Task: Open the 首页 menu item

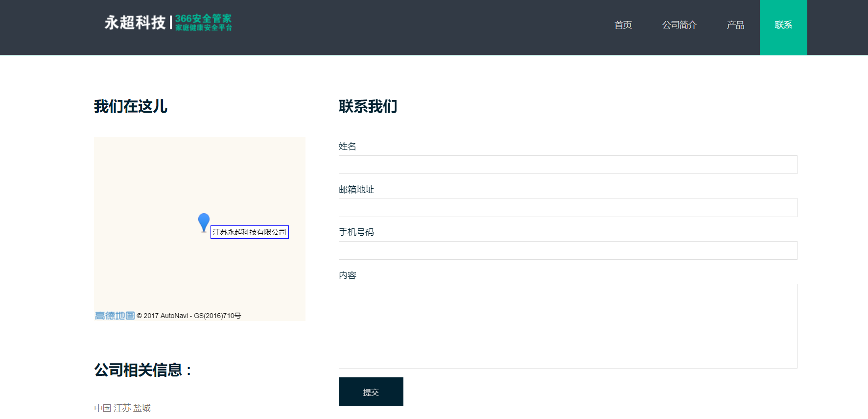Action: click(x=623, y=25)
